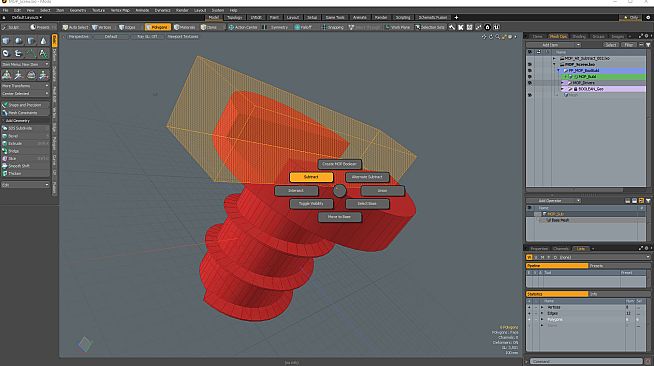Select Polygons selection mode
The image size is (654, 366).
[158, 27]
